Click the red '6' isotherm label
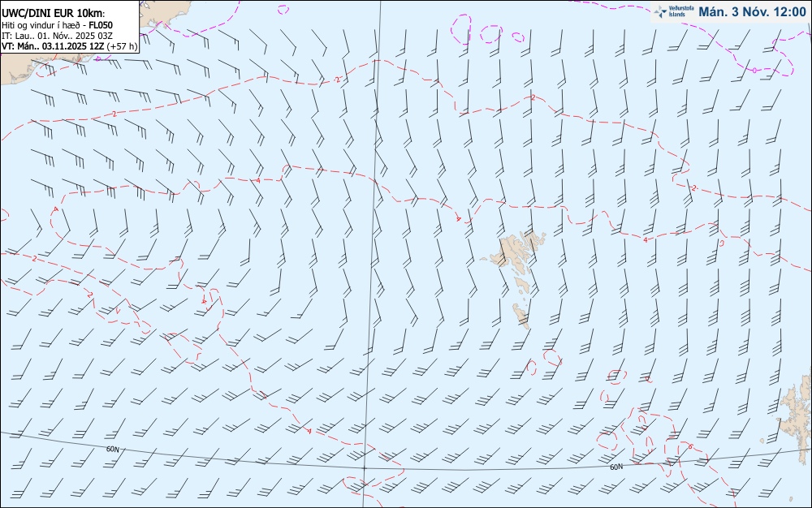Image resolution: width=812 pixels, height=508 pixels. pyautogui.click(x=689, y=446)
